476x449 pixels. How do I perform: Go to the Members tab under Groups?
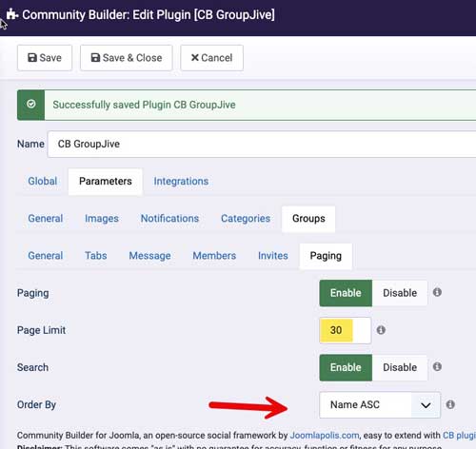[214, 256]
